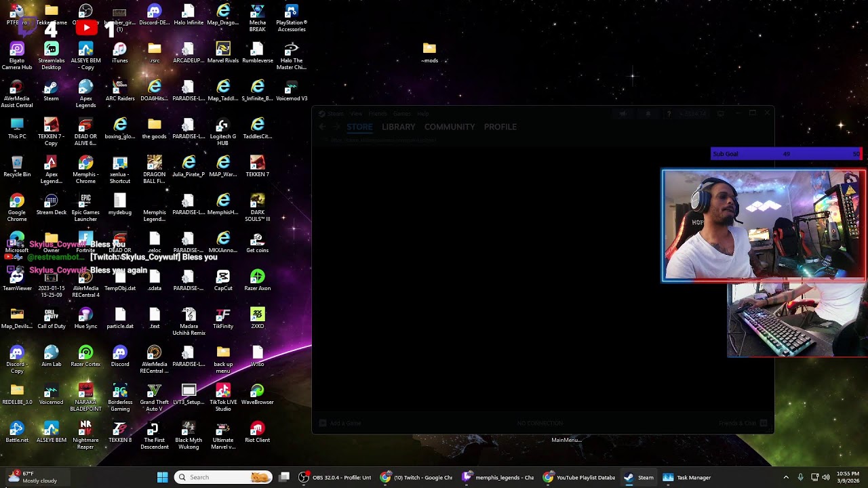Switch to YouTube Playlist Database taskbar window
The image size is (868, 488).
pos(579,477)
